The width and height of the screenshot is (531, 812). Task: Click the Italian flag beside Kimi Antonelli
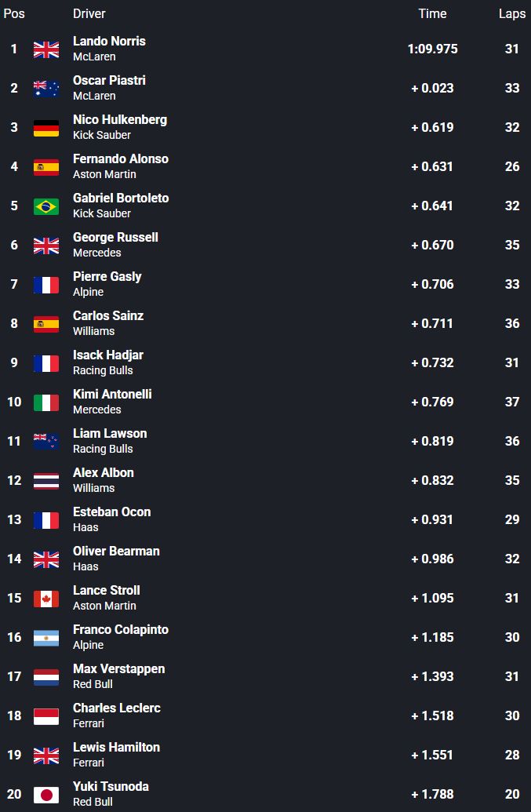pos(46,402)
